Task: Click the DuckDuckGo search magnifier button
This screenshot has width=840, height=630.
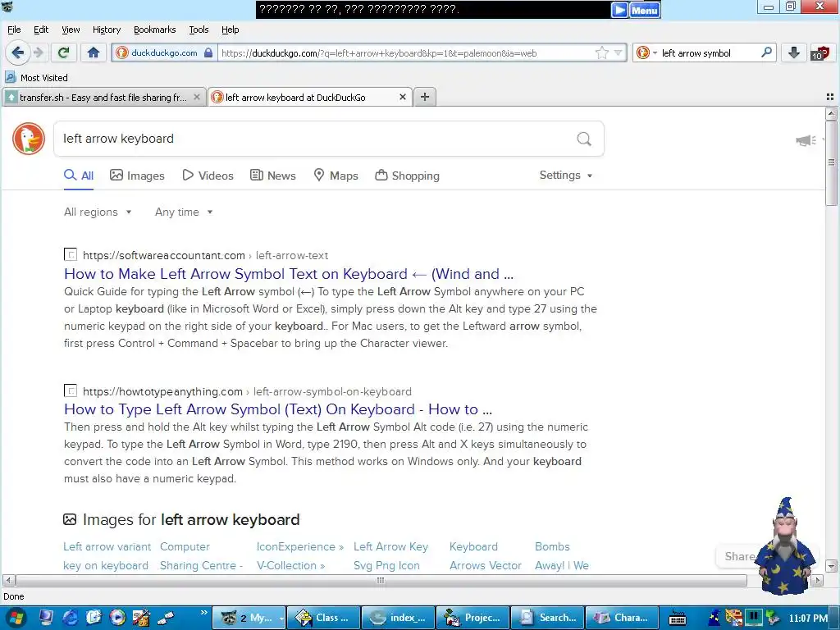Action: tap(584, 139)
